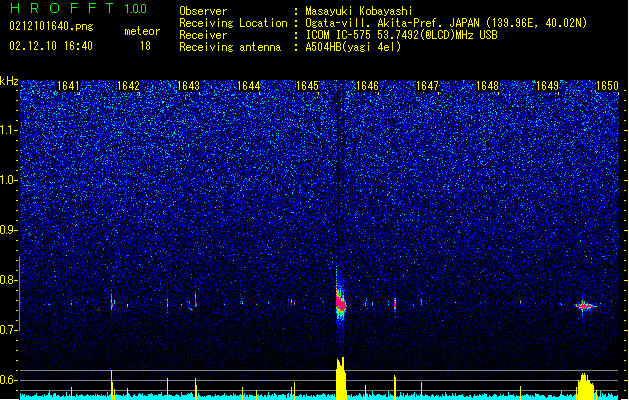Click the Observer label
The width and height of the screenshot is (629, 400).
[203, 11]
